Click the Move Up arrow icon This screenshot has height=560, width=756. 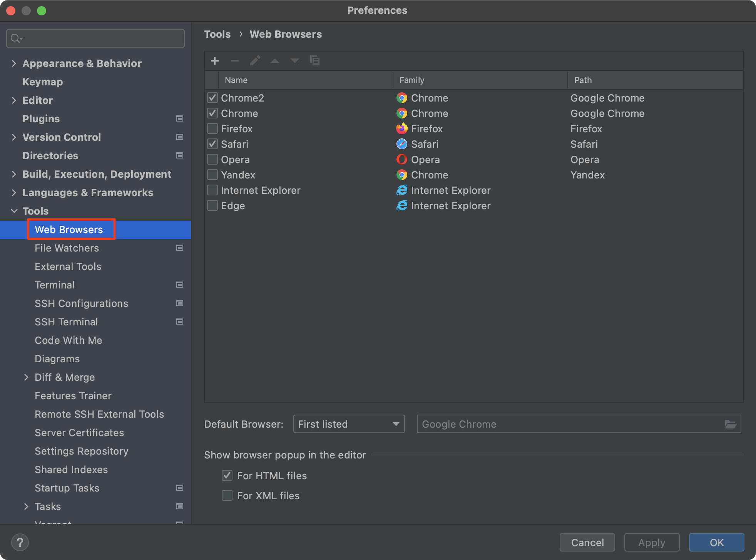275,61
